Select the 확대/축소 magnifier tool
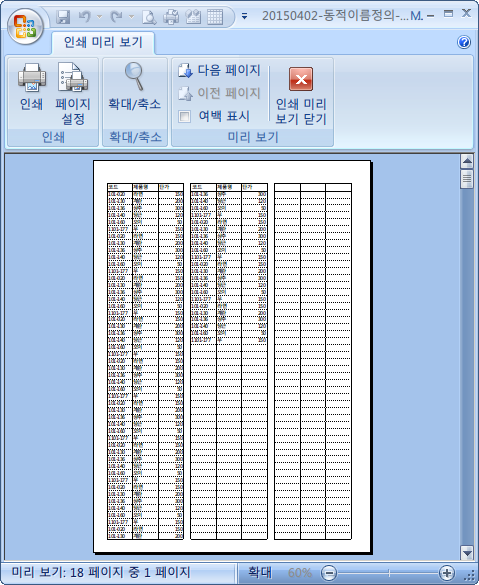The image size is (479, 585). pos(134,87)
